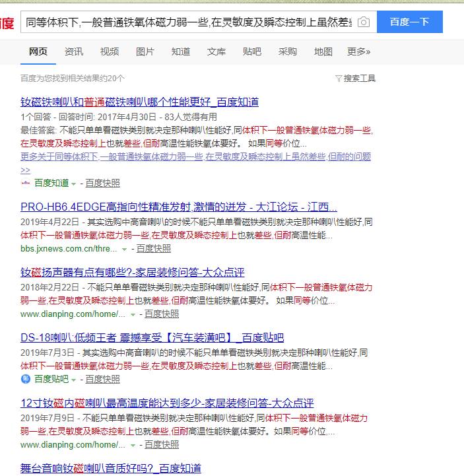Image resolution: width=464 pixels, height=476 pixels.
Task: Open the 更多关于同等体积下 related questions link
Action: tap(196, 156)
